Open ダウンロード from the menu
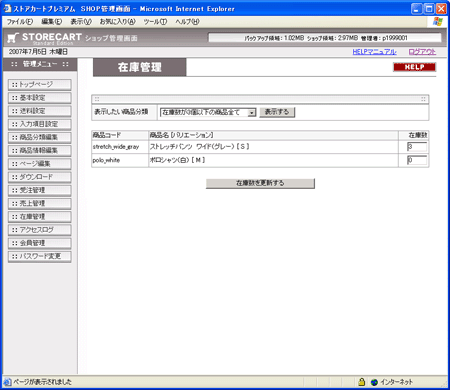Viewport: 450px width, 390px height. point(40,177)
